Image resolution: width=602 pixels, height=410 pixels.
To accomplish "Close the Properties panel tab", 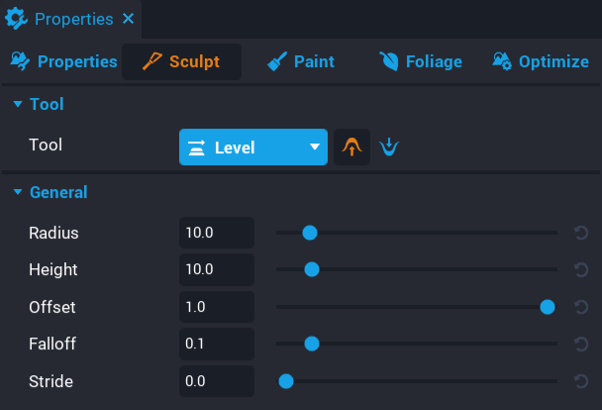I will (x=128, y=19).
